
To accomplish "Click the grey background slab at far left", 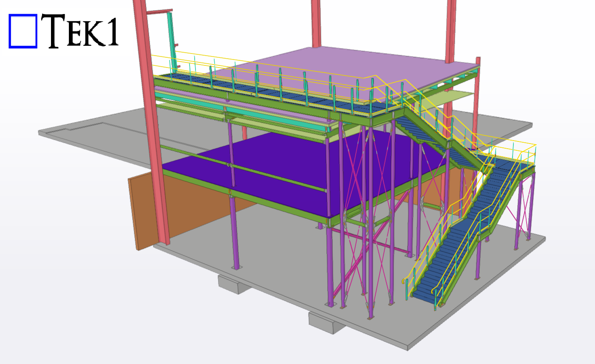I will click(85, 132).
